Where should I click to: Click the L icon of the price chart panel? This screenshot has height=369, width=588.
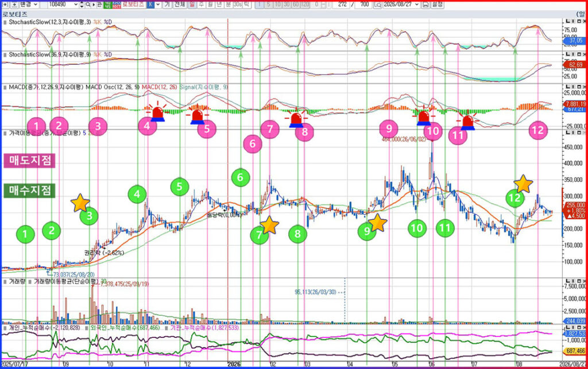[x=568, y=133]
